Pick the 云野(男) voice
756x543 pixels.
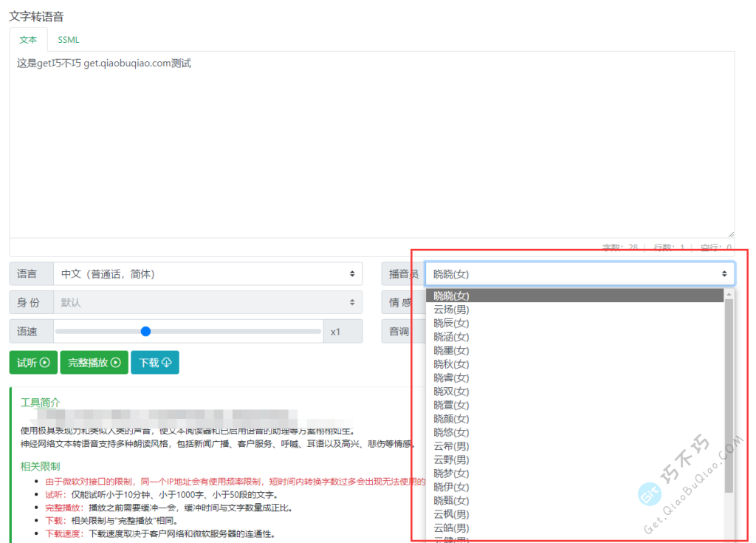point(451,460)
